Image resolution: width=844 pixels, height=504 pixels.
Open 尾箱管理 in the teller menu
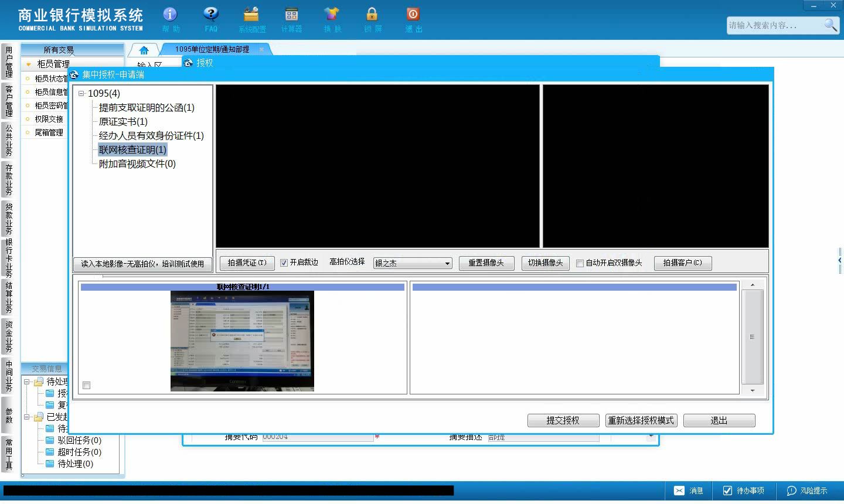pos(49,132)
